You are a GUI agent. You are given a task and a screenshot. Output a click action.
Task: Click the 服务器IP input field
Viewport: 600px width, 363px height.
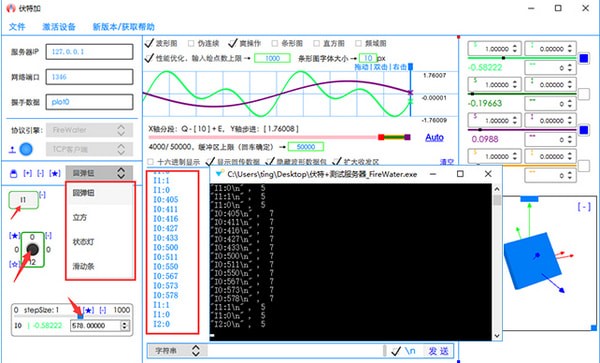tap(90, 52)
